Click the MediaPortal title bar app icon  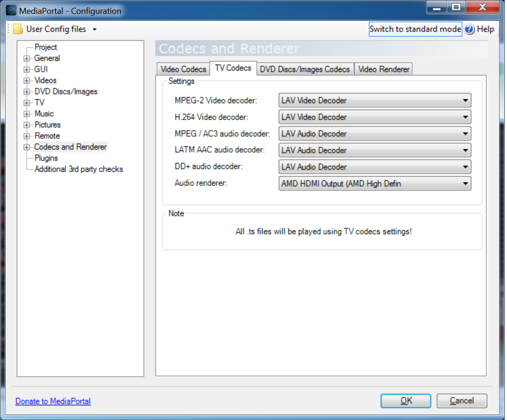click(x=12, y=10)
